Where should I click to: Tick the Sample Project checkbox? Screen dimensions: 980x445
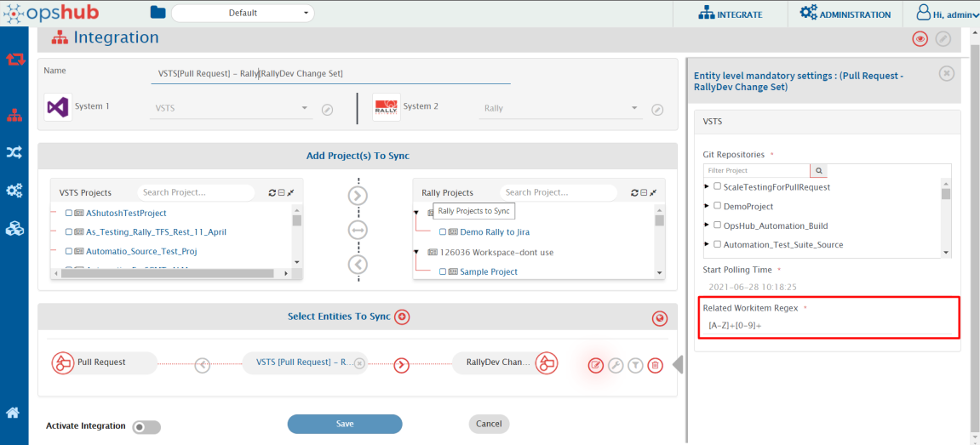click(443, 272)
